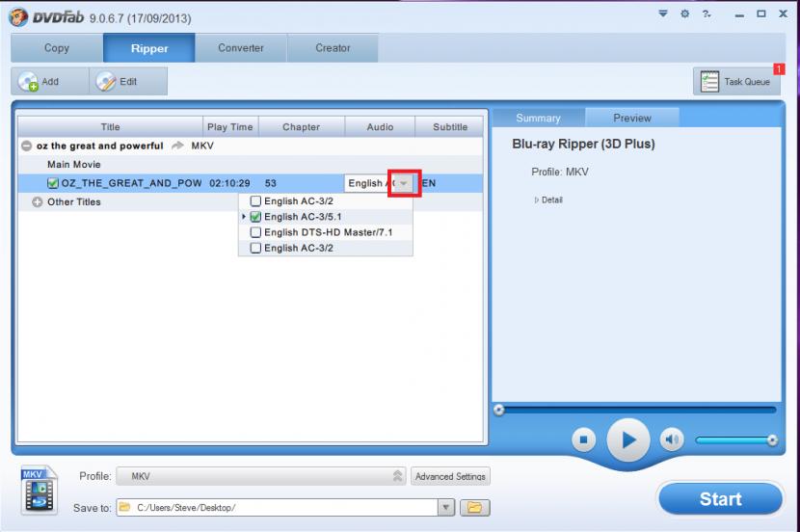This screenshot has width=800, height=532.
Task: Click the Chapter column header
Action: (x=301, y=127)
